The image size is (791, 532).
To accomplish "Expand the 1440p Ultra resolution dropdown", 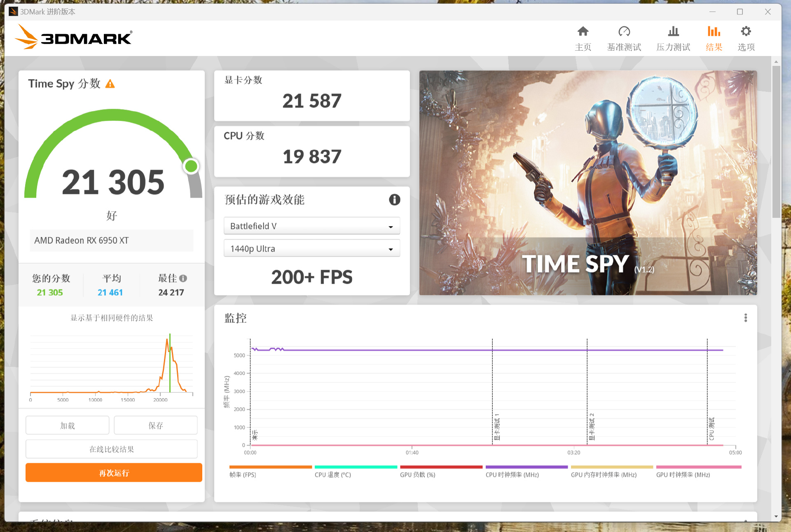I will point(311,249).
